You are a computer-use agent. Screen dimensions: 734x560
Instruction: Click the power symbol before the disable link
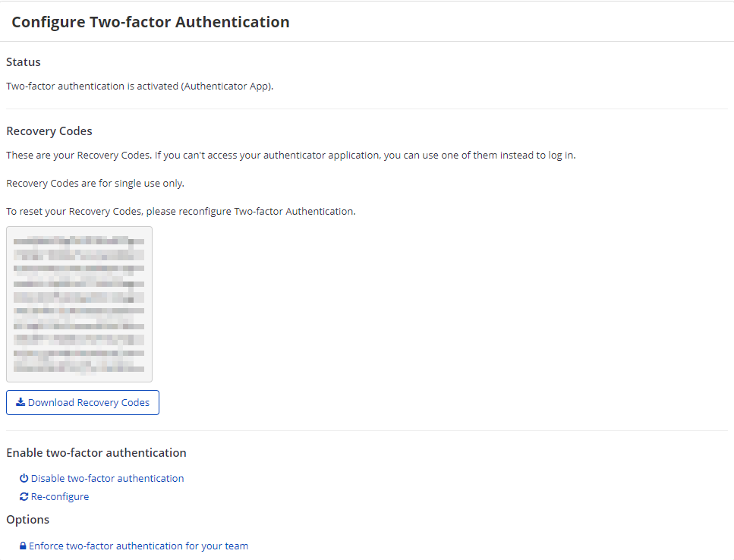point(24,478)
